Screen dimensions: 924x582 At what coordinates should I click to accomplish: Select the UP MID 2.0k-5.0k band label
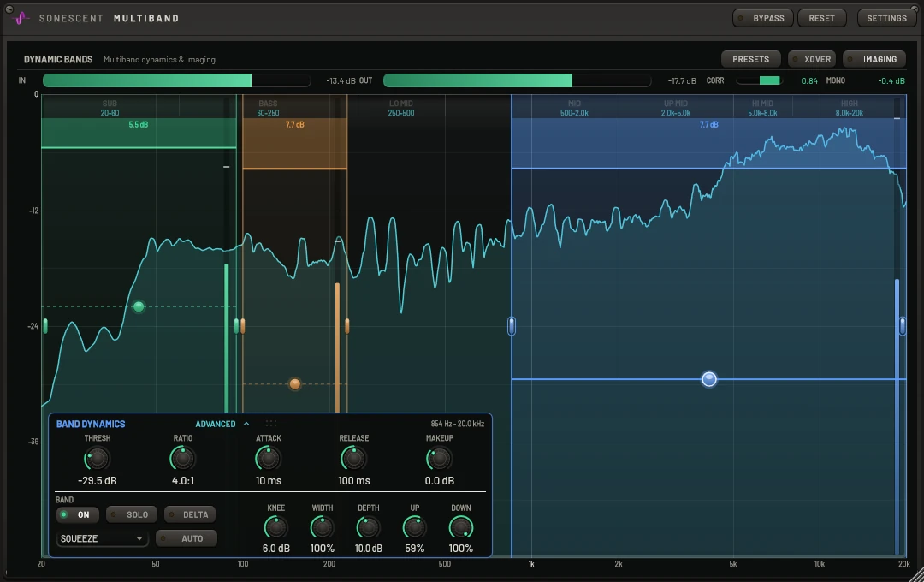tap(675, 108)
